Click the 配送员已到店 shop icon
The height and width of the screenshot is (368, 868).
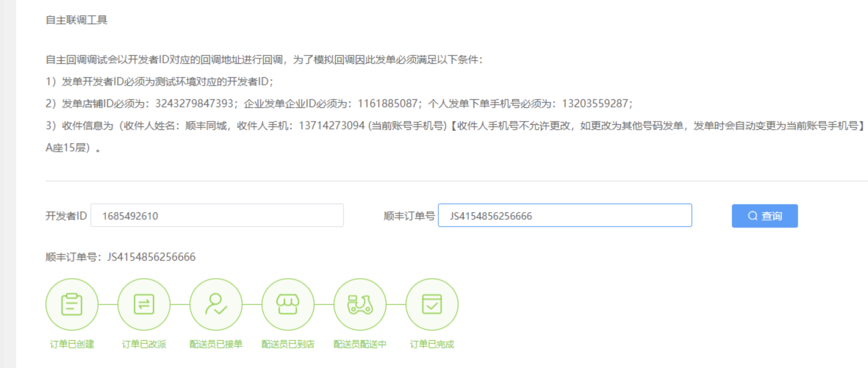(x=288, y=304)
